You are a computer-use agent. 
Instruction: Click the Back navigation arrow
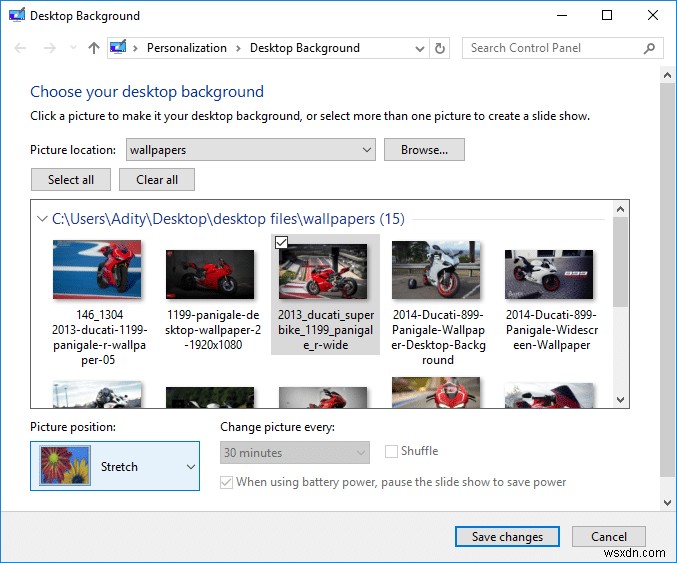(21, 48)
